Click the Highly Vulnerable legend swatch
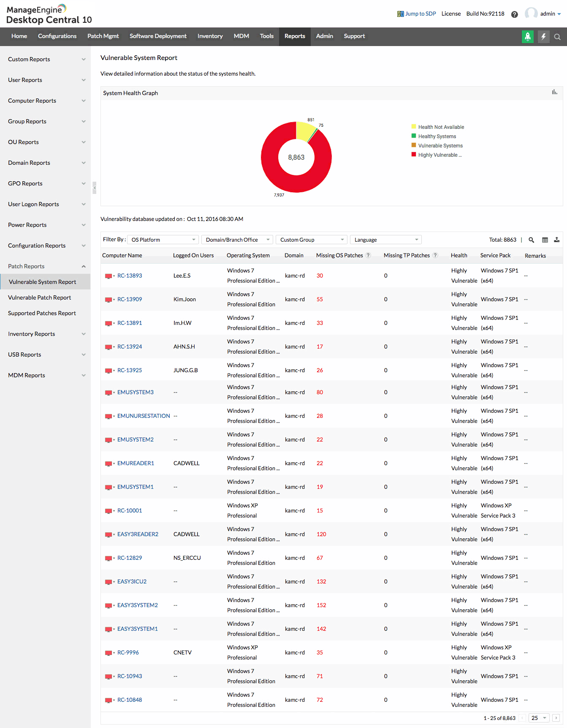Viewport: 567px width, 728px height. (414, 154)
